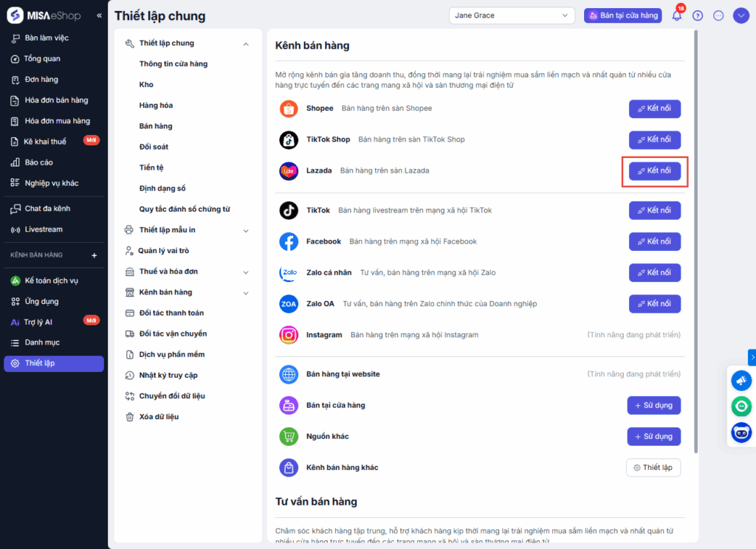Click Kết nối button for Lazada
The width and height of the screenshot is (756, 549).
click(655, 171)
